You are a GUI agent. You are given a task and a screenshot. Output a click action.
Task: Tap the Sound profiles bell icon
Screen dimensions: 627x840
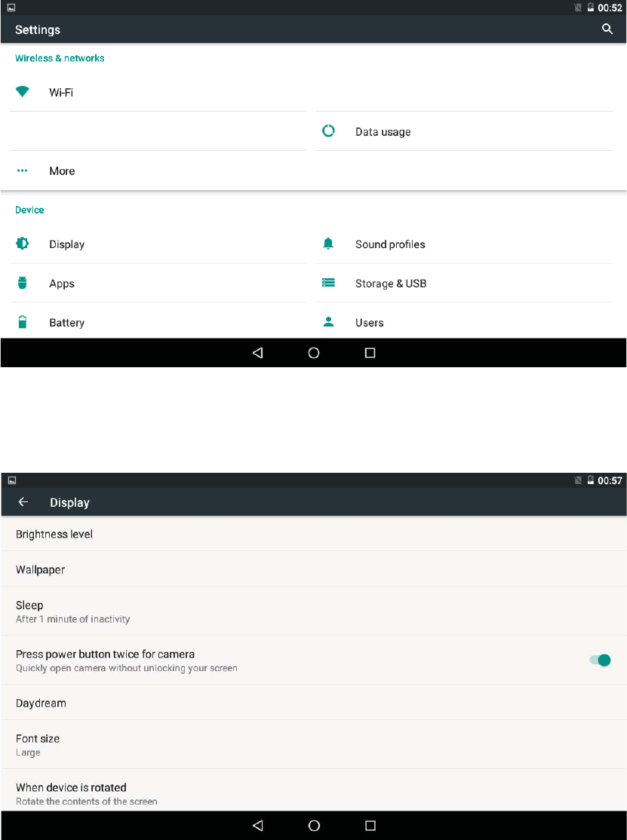click(x=328, y=244)
